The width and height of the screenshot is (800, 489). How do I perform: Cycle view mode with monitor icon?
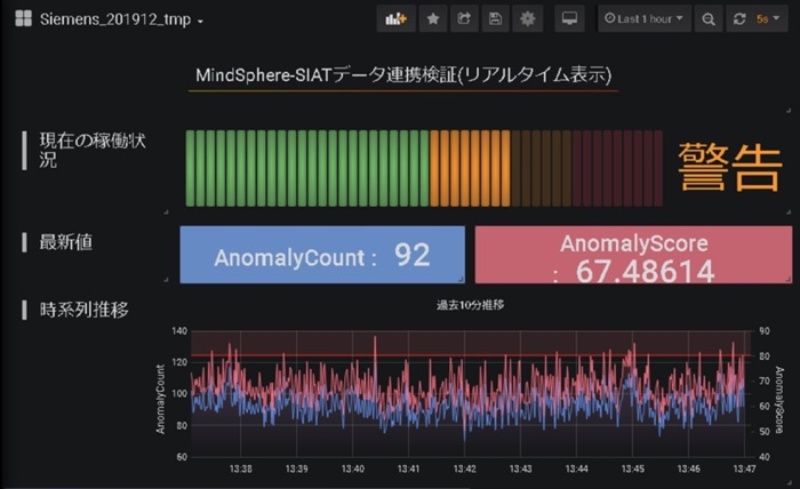click(x=569, y=19)
